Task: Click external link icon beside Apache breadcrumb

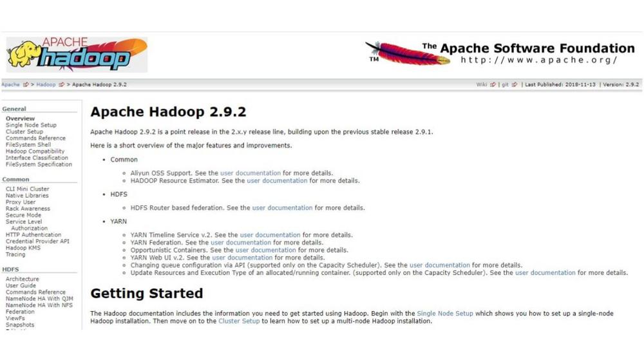Action: pos(26,84)
